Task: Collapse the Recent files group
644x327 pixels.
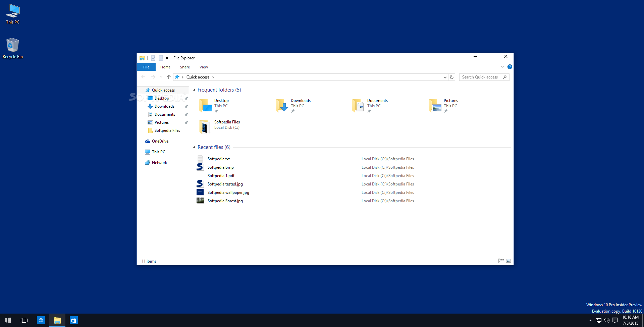Action: 194,147
